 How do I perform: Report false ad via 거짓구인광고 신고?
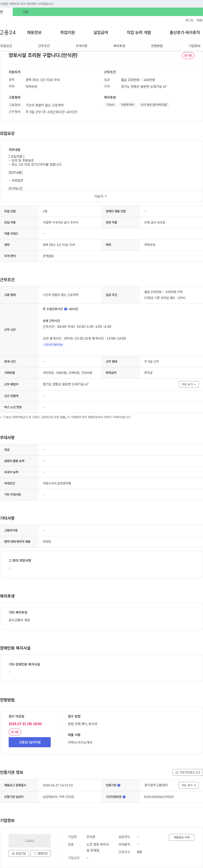click(x=188, y=772)
